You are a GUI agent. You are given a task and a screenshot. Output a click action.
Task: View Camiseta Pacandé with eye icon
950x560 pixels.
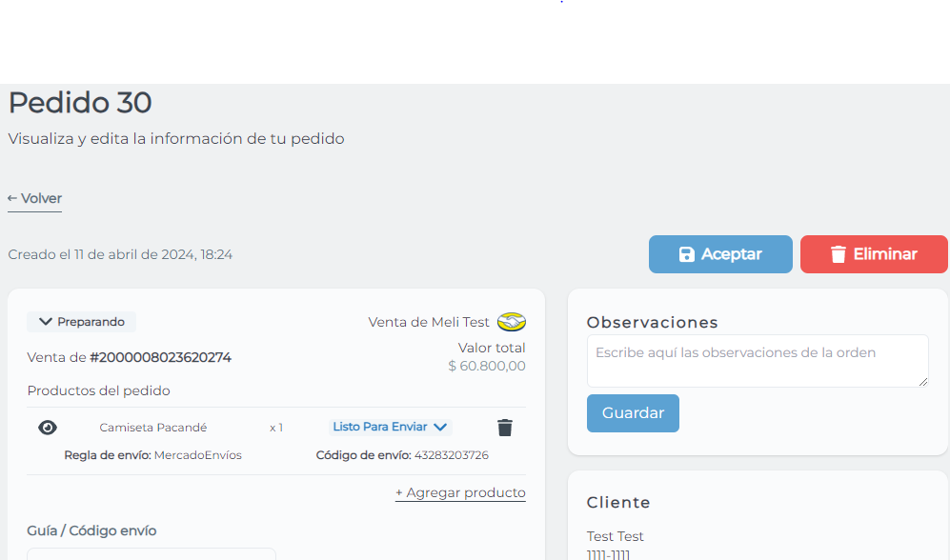pos(48,428)
